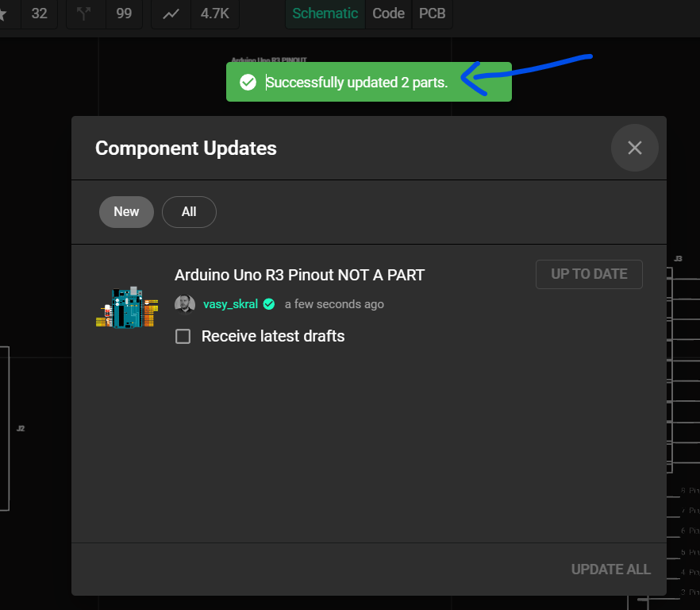The width and height of the screenshot is (700, 610).
Task: Click the 'Successfully updated 2 parts.' message
Action: pyautogui.click(x=356, y=83)
